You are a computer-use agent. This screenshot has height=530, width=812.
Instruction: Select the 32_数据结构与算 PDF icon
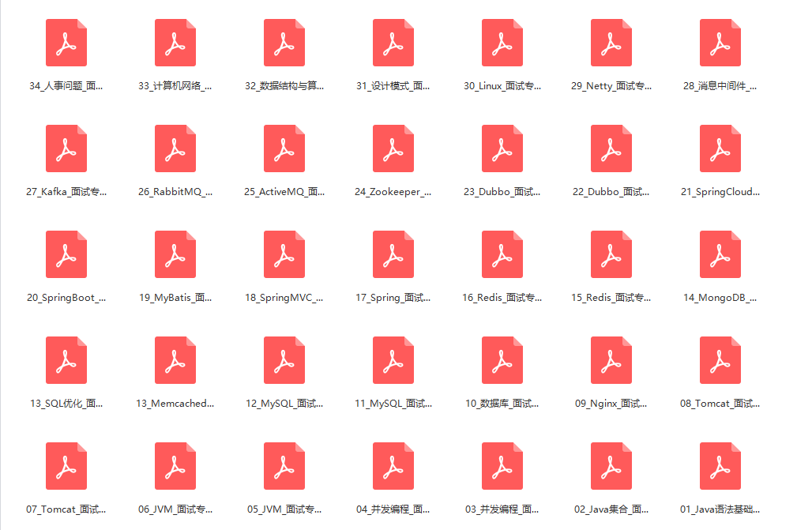point(284,43)
